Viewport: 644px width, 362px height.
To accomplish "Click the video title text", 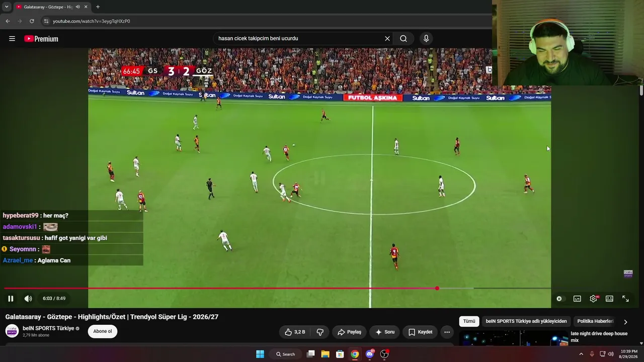I will pyautogui.click(x=112, y=317).
